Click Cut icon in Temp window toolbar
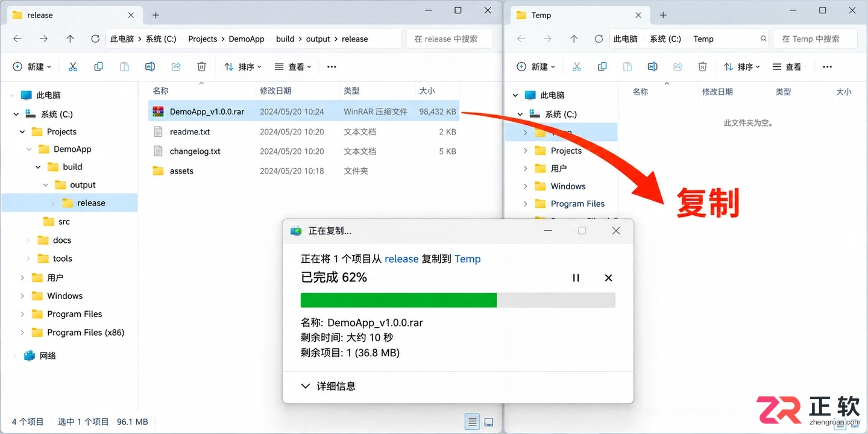Image resolution: width=868 pixels, height=434 pixels. pyautogui.click(x=577, y=67)
